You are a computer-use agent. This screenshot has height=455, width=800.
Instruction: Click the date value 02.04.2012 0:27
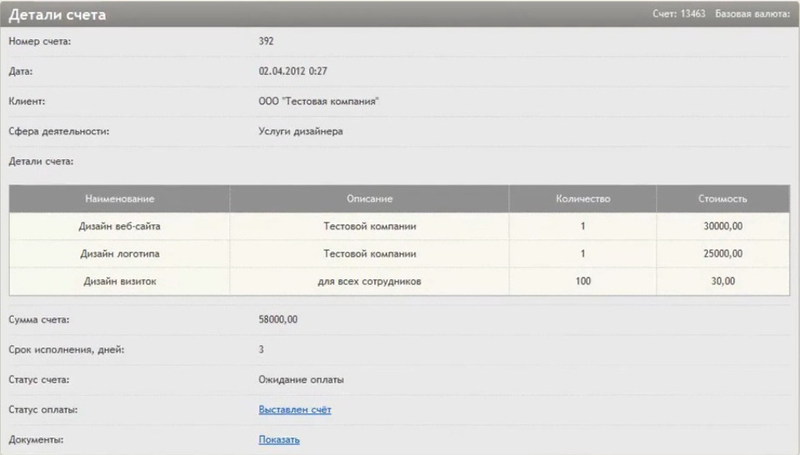click(x=293, y=71)
